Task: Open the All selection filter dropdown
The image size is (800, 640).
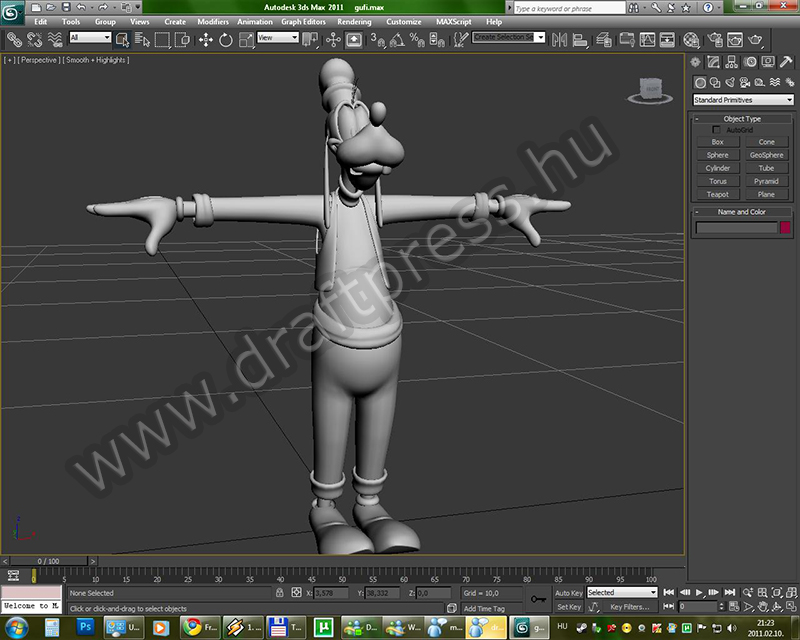Action: tap(90, 37)
